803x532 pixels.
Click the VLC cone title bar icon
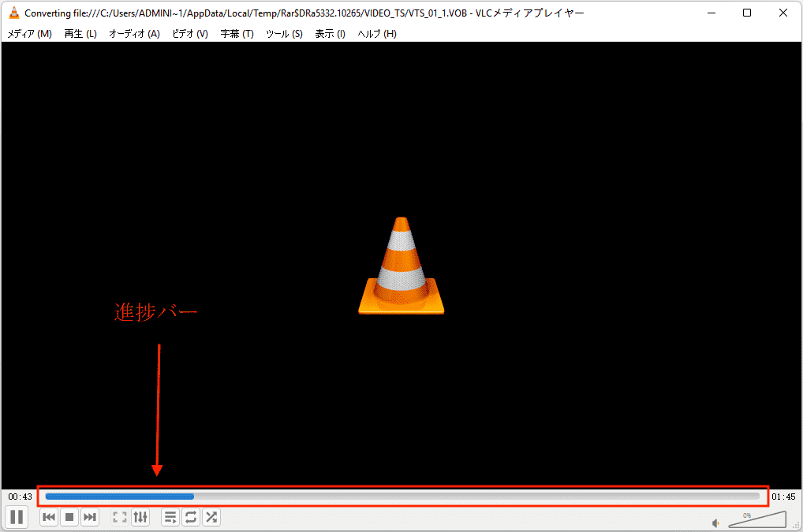tap(14, 13)
